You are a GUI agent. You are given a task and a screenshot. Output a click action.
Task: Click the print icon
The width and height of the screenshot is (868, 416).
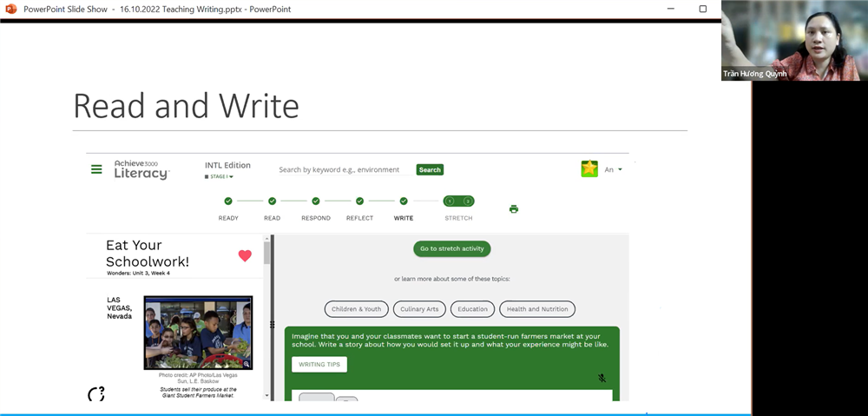(x=514, y=208)
